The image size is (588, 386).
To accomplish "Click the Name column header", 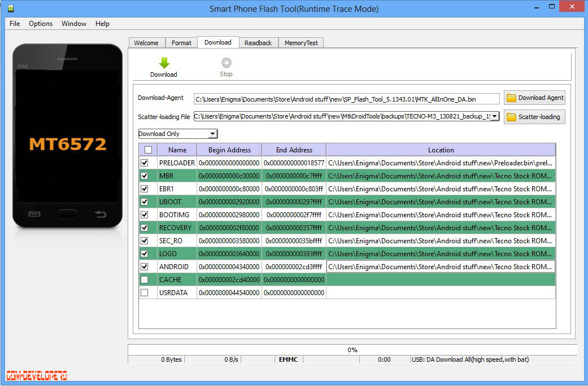I will 177,150.
